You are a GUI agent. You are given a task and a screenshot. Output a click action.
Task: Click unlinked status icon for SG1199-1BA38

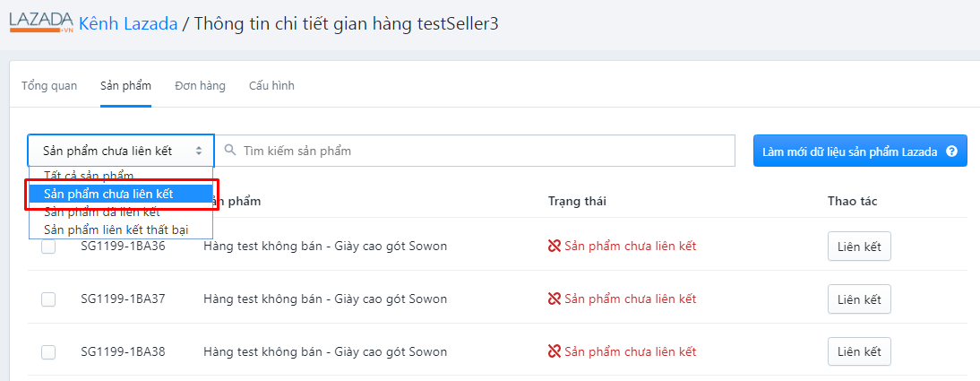554,351
